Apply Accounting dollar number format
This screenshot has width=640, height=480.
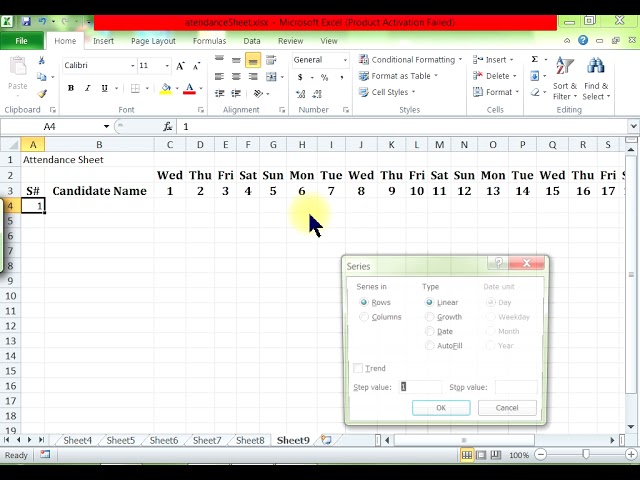(300, 77)
